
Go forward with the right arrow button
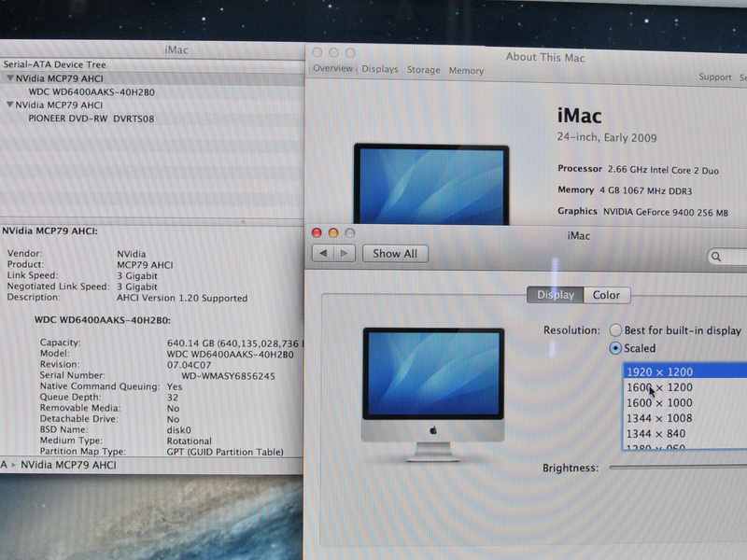click(x=345, y=253)
